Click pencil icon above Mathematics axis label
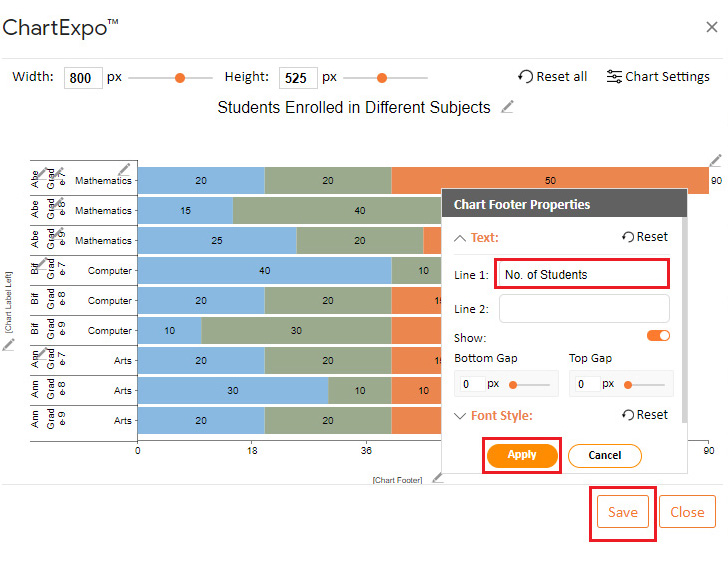 tap(124, 169)
